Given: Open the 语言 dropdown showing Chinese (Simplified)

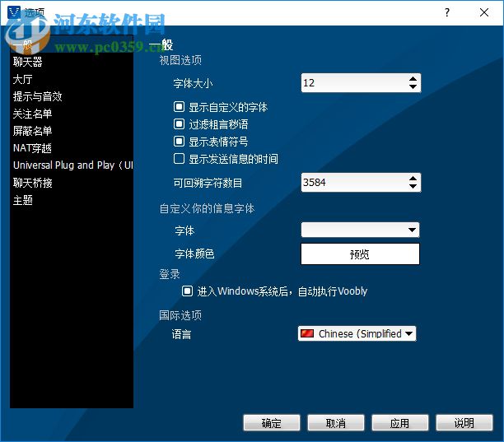Looking at the screenshot, I should [357, 333].
